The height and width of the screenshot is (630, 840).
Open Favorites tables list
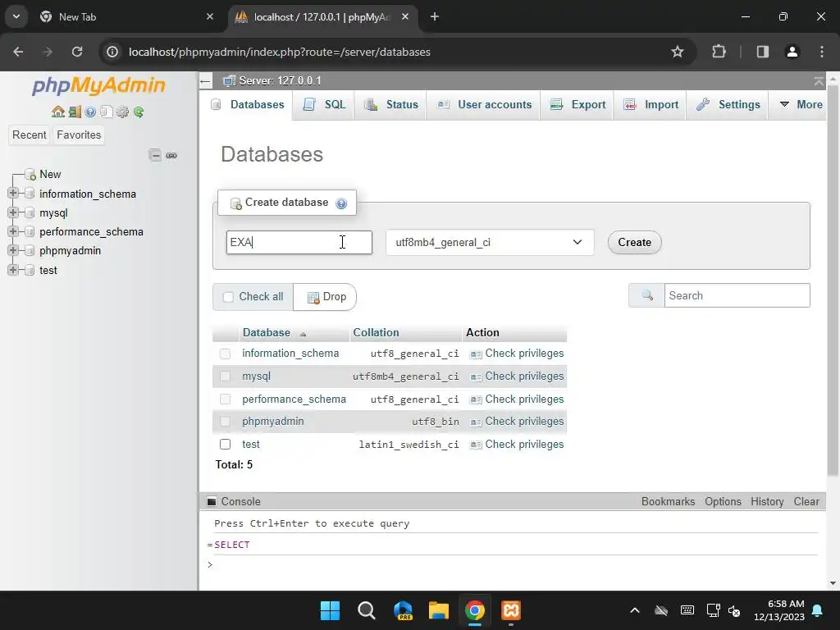79,135
